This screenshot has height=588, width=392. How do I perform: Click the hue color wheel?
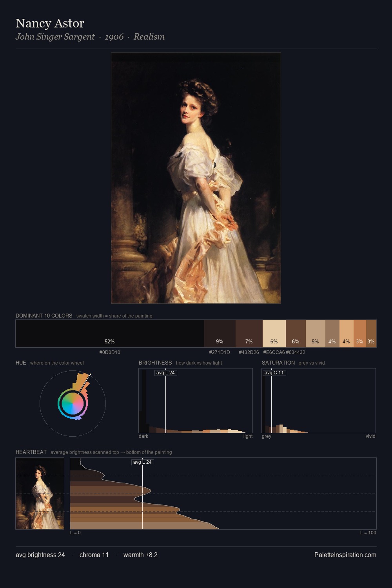[x=73, y=403]
